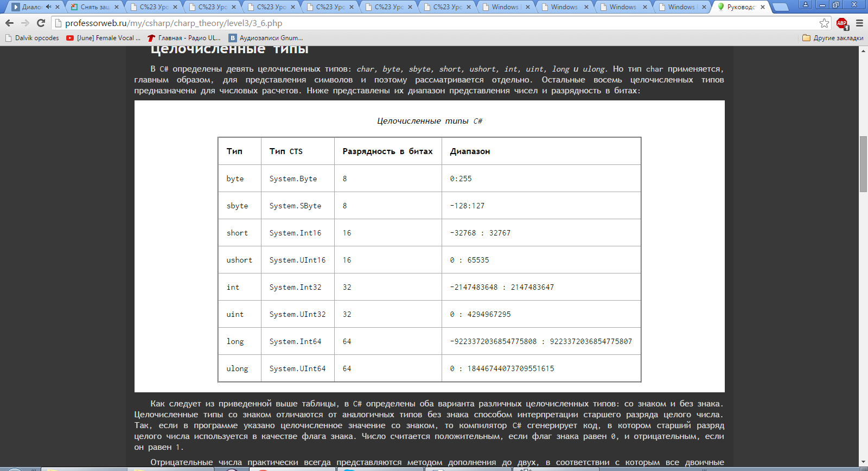Open the Chrome hamburger menu
Viewport: 868px width, 471px height.
click(x=859, y=23)
